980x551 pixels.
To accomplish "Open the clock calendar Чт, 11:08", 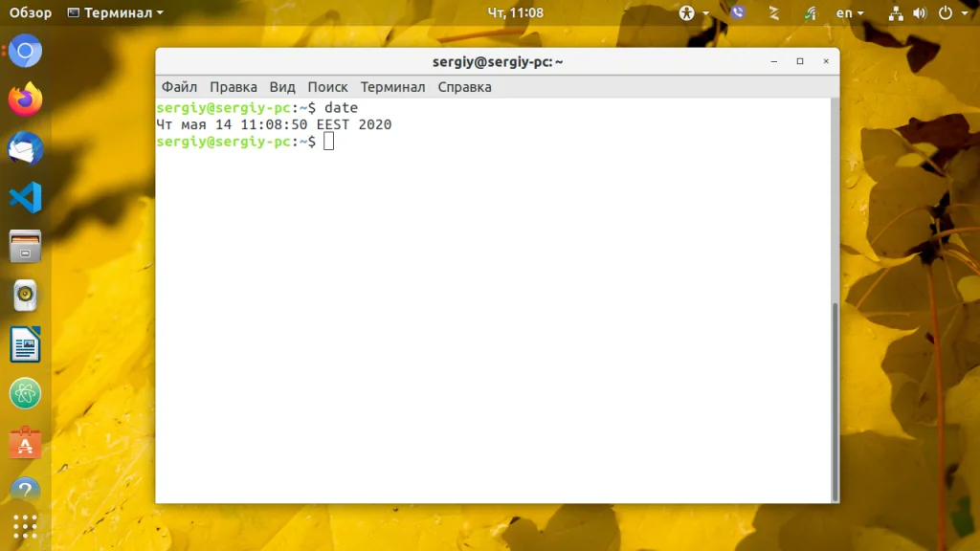I will (515, 12).
